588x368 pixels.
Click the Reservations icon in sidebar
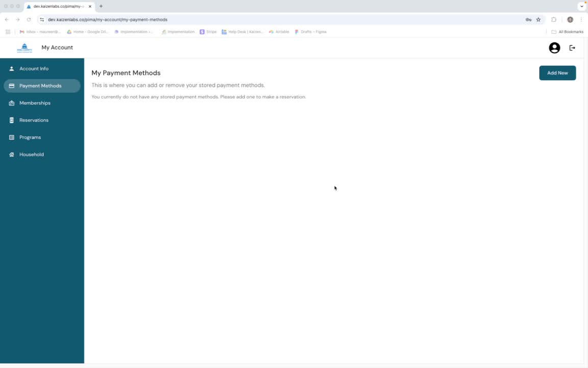[x=12, y=120]
